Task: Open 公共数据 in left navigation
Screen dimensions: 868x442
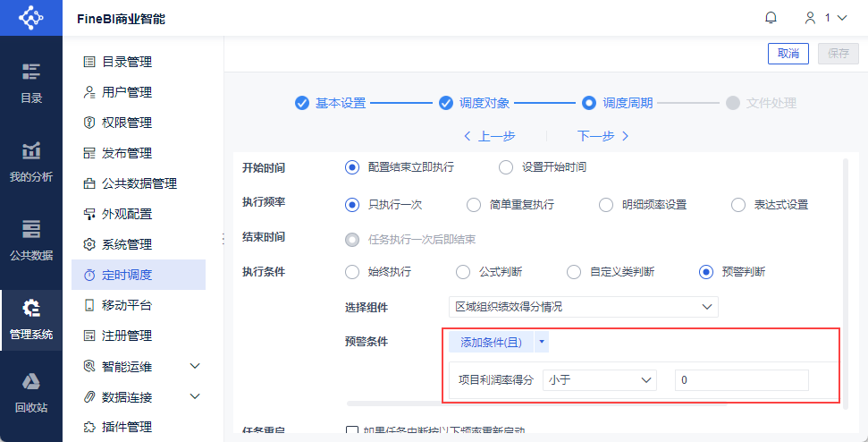Action: click(x=31, y=241)
